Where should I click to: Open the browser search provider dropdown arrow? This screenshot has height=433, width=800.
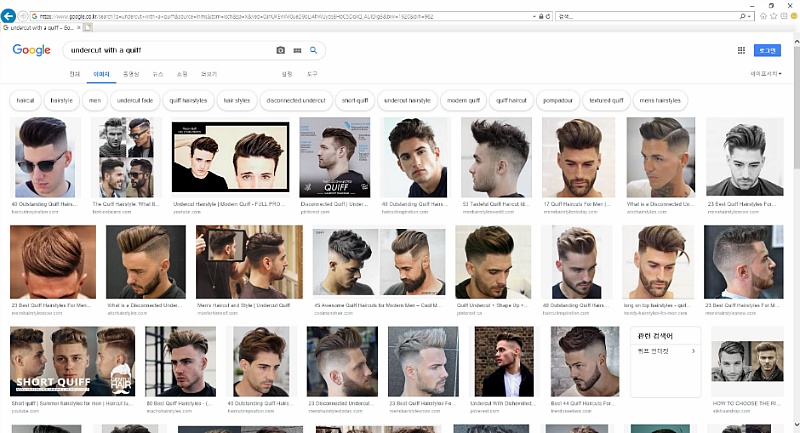tap(749, 16)
